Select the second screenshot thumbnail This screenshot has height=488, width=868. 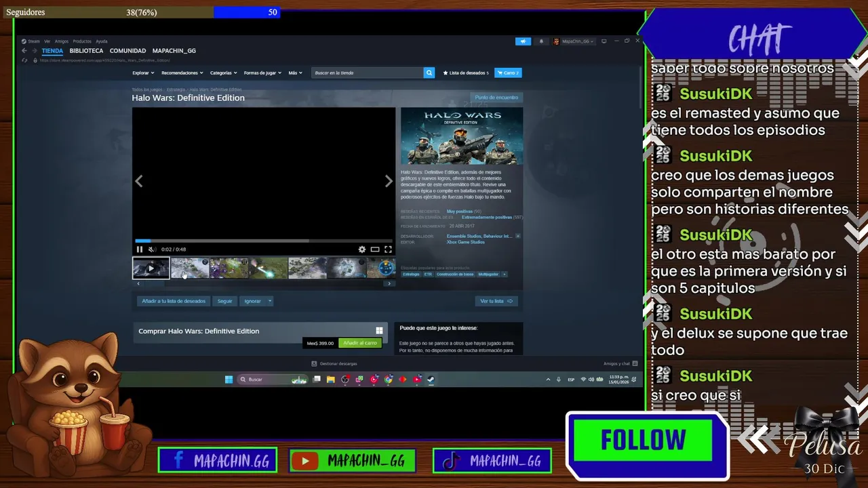[x=229, y=268]
